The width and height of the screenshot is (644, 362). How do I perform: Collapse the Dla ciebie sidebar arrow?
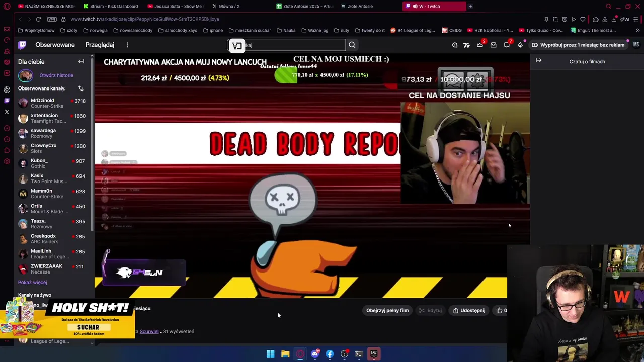tap(81, 61)
